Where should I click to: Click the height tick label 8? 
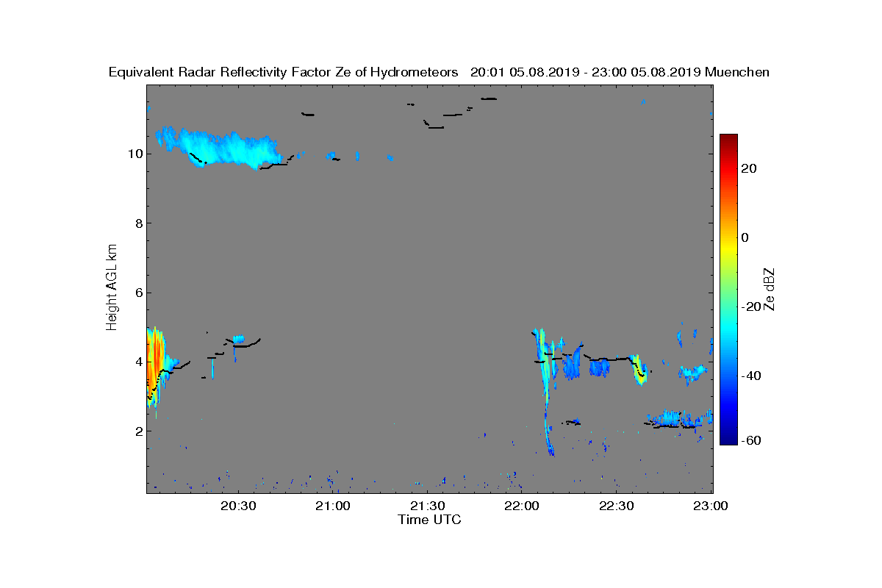click(x=137, y=223)
